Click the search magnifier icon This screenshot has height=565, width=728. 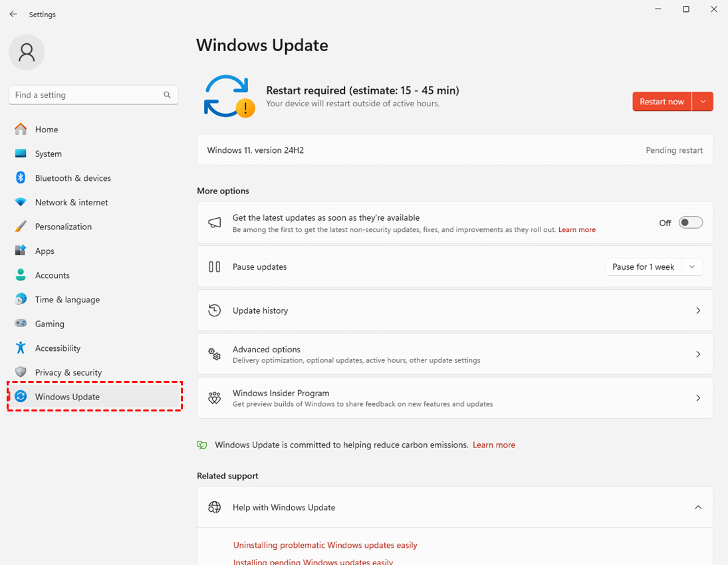(x=167, y=95)
